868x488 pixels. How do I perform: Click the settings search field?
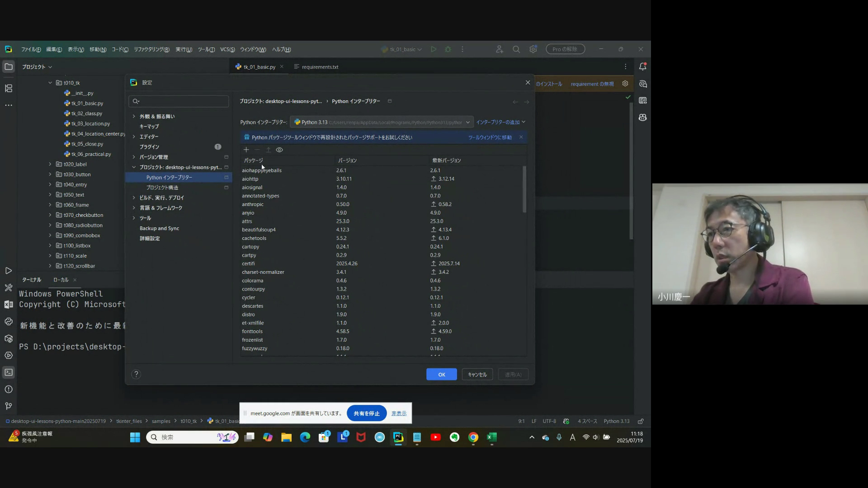(x=181, y=101)
